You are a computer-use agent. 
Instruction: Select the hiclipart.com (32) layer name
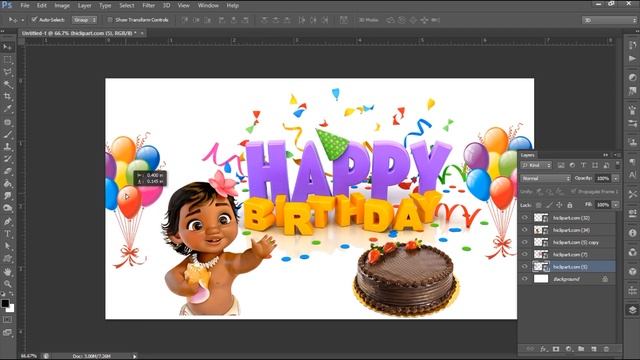[571, 218]
